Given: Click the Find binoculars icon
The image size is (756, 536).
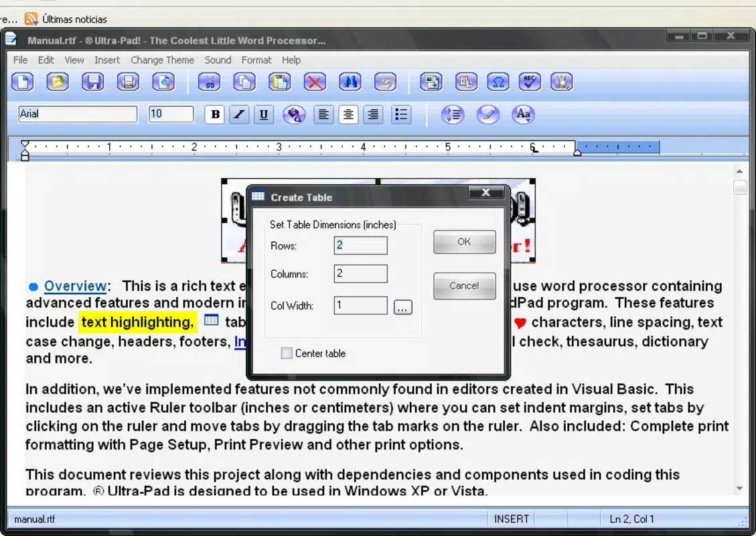Looking at the screenshot, I should [350, 82].
